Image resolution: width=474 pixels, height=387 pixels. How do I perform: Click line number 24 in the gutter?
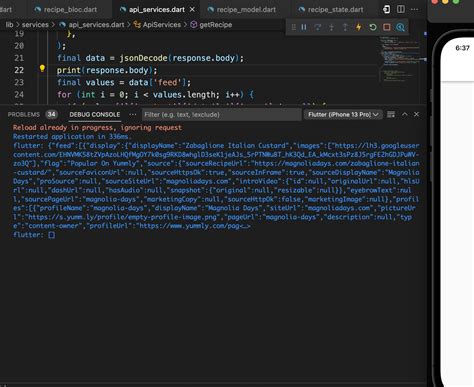(19, 95)
